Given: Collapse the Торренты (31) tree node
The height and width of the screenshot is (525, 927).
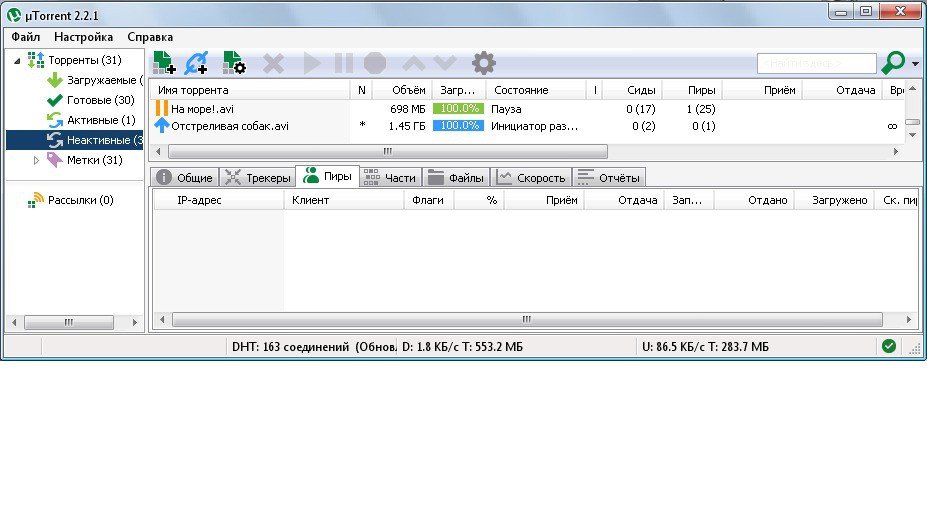Looking at the screenshot, I should [x=17, y=60].
